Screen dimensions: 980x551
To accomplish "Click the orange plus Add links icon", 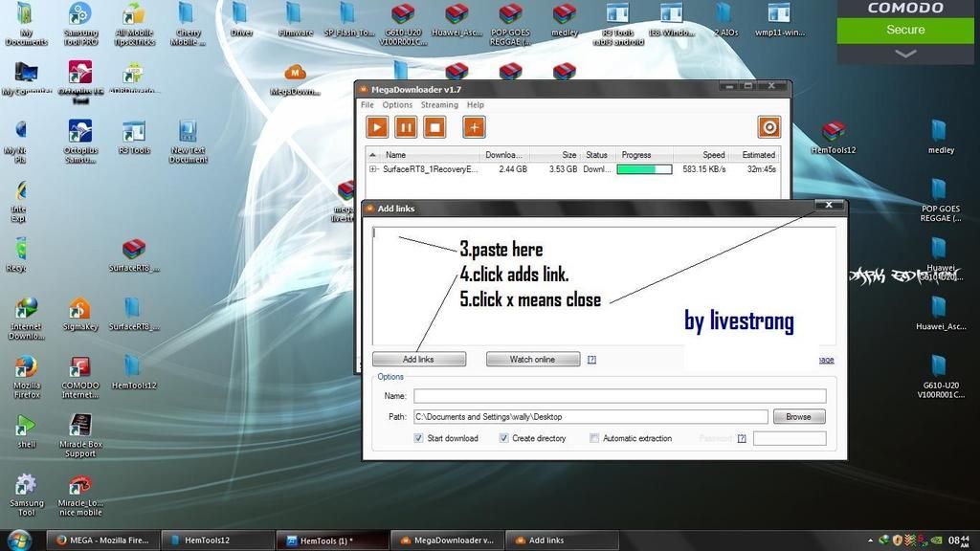I will click(474, 127).
